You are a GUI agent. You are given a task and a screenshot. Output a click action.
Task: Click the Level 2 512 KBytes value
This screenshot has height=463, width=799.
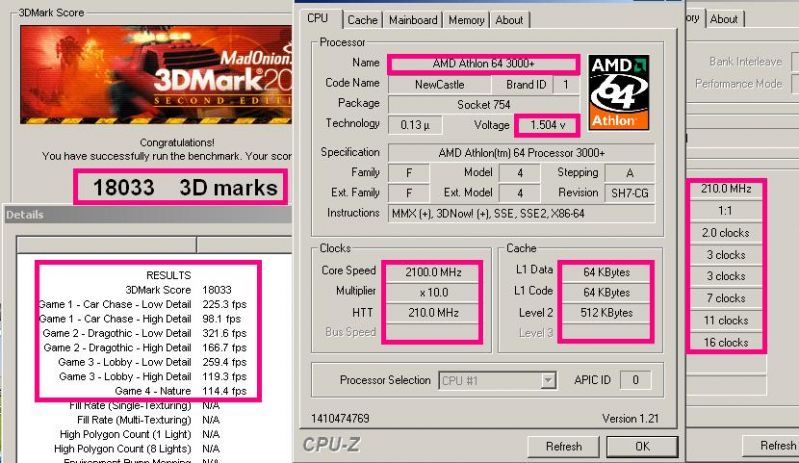coord(606,313)
